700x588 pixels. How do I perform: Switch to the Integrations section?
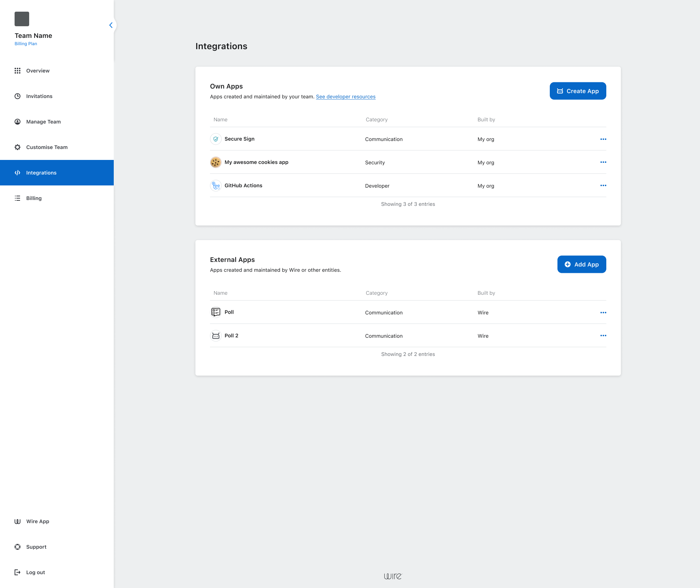(41, 173)
